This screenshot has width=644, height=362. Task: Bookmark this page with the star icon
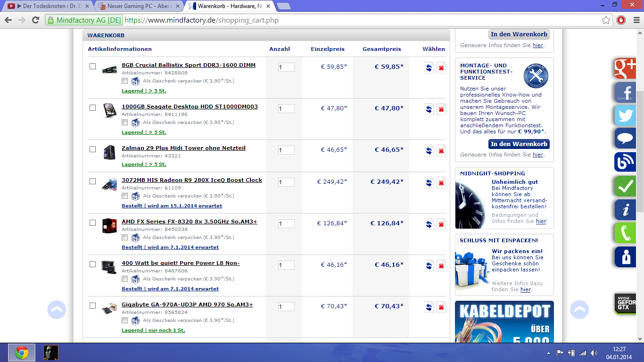pyautogui.click(x=606, y=20)
